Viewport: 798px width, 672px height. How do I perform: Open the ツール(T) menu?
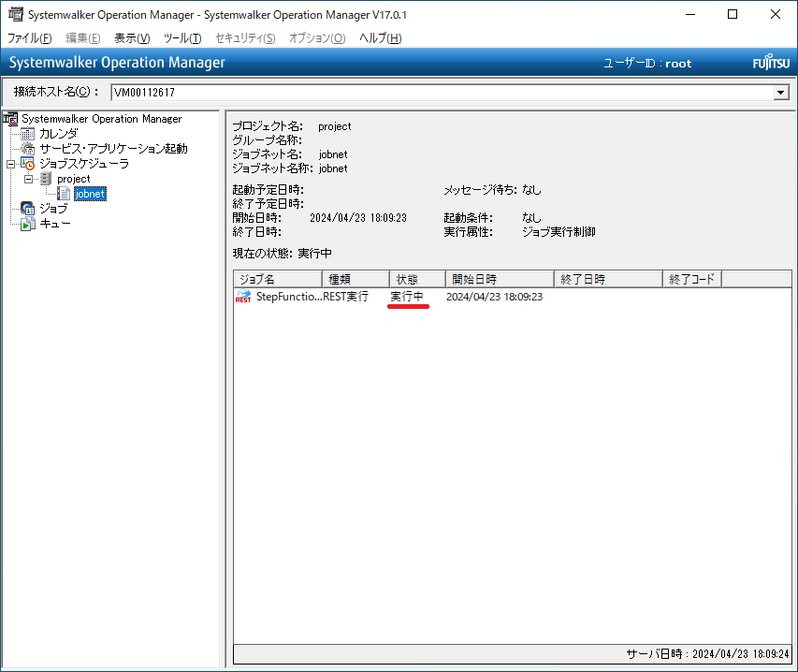(182, 38)
